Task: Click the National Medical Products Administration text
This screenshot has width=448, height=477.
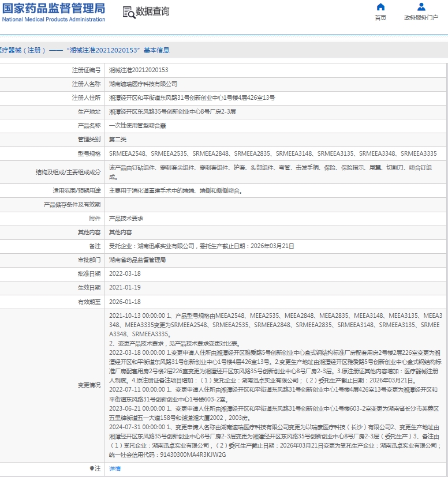Action: pos(54,20)
